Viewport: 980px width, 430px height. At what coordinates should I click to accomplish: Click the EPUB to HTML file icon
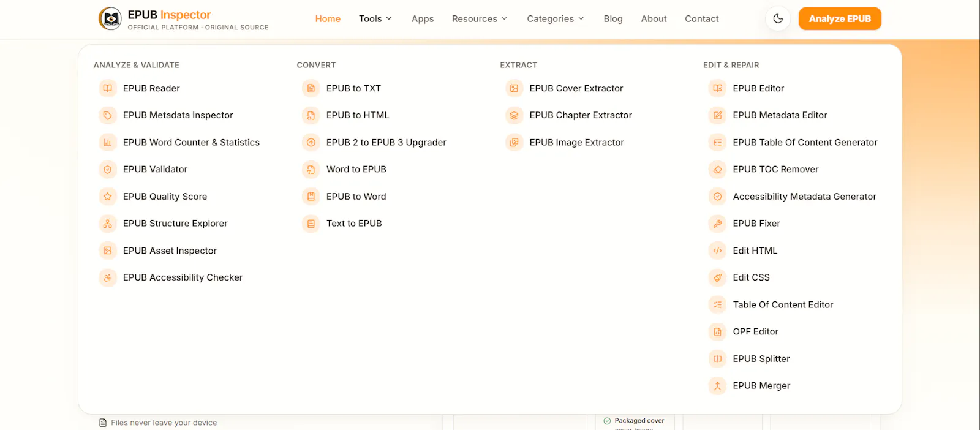[x=311, y=115]
